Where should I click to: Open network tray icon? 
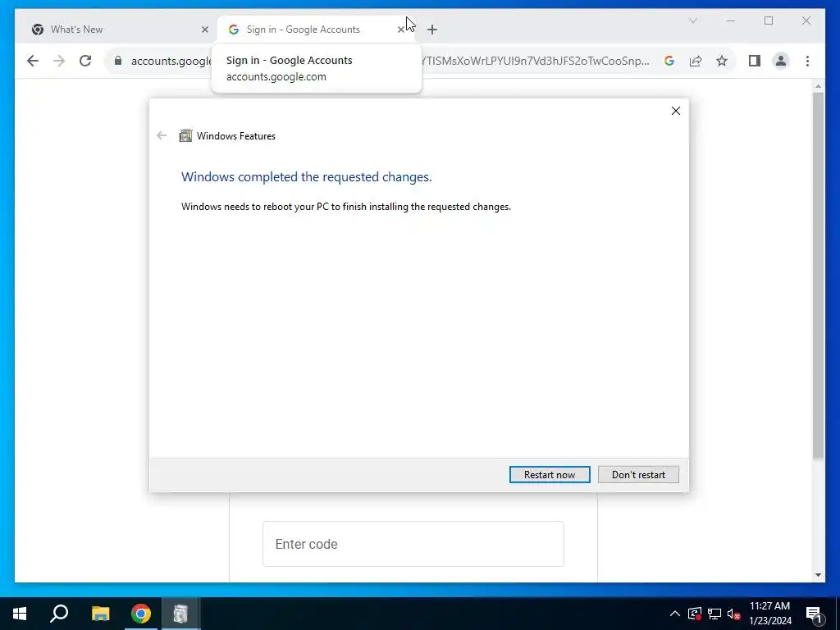point(714,614)
